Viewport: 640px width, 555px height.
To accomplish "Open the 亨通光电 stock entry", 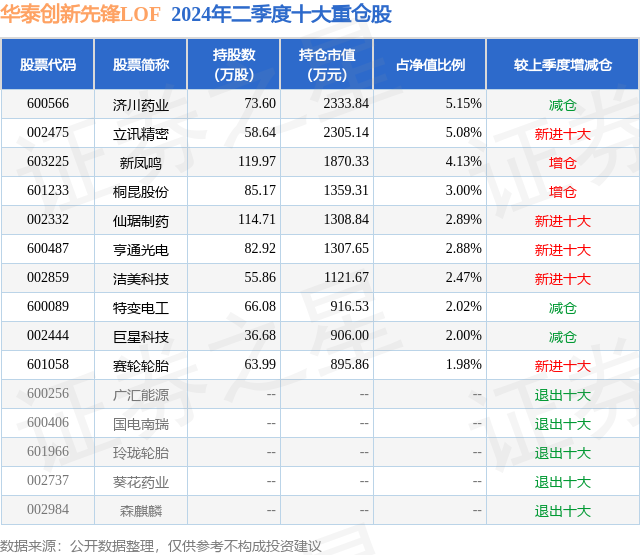I will [x=141, y=250].
